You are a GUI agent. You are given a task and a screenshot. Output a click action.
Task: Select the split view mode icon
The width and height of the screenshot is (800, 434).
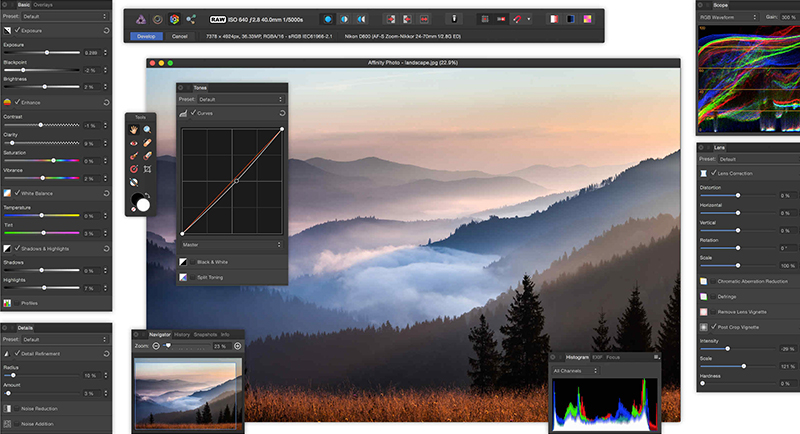click(x=570, y=19)
